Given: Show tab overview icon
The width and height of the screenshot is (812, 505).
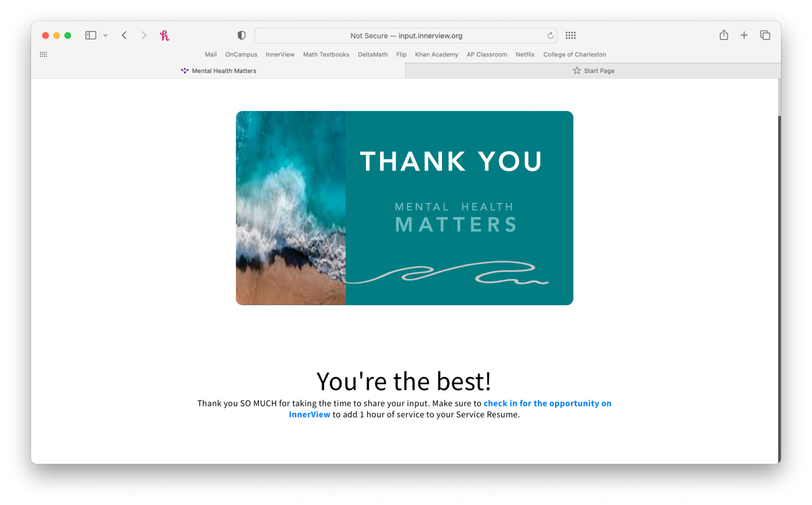Looking at the screenshot, I should 765,36.
